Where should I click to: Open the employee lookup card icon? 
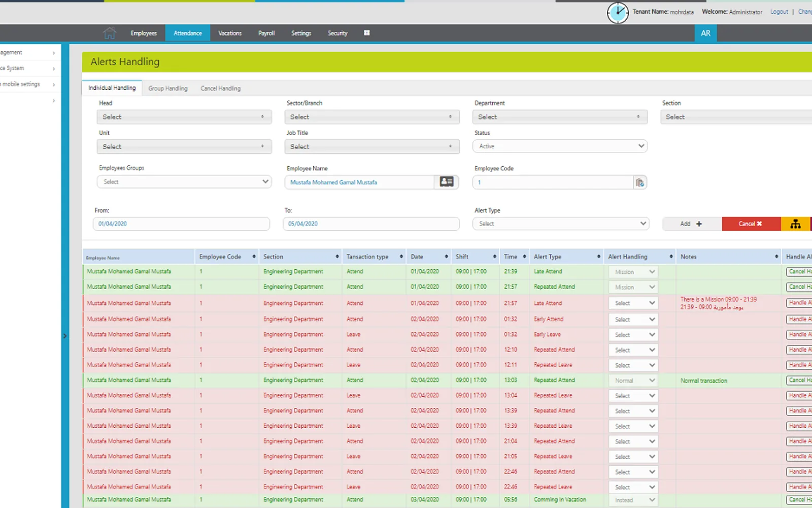pos(447,182)
